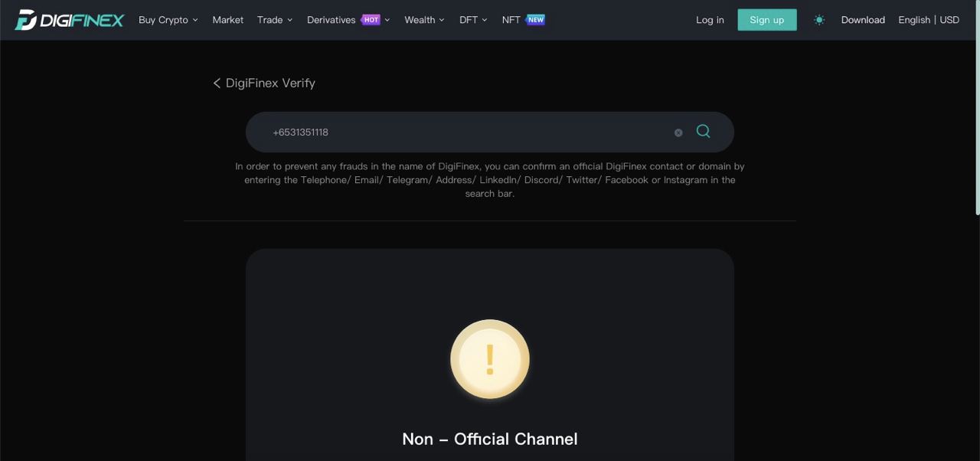Click the Log in link
Image resolution: width=980 pixels, height=461 pixels.
(x=710, y=20)
